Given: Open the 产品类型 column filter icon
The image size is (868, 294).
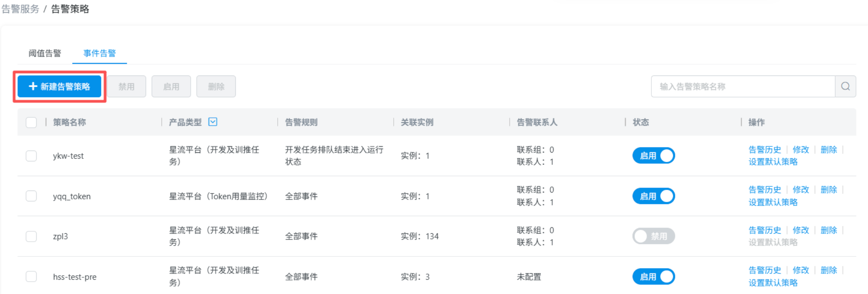Looking at the screenshot, I should pos(213,122).
